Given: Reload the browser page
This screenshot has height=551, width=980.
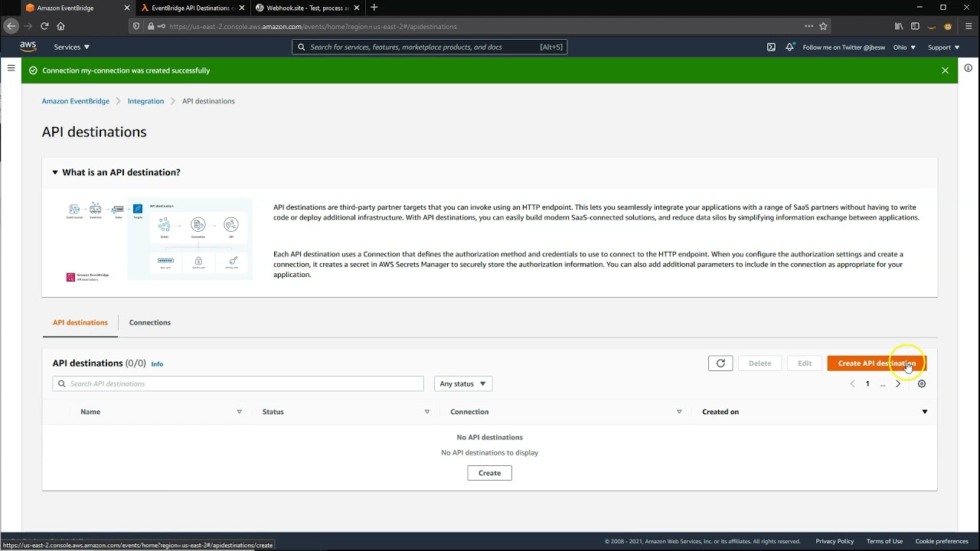Looking at the screenshot, I should click(44, 26).
